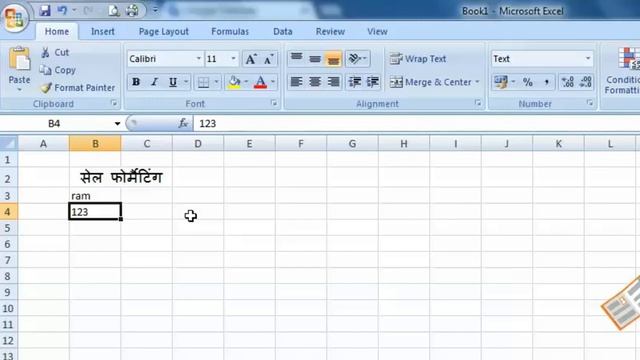640x360 pixels.
Task: Click the Quick Print icon
Action: pos(132,11)
